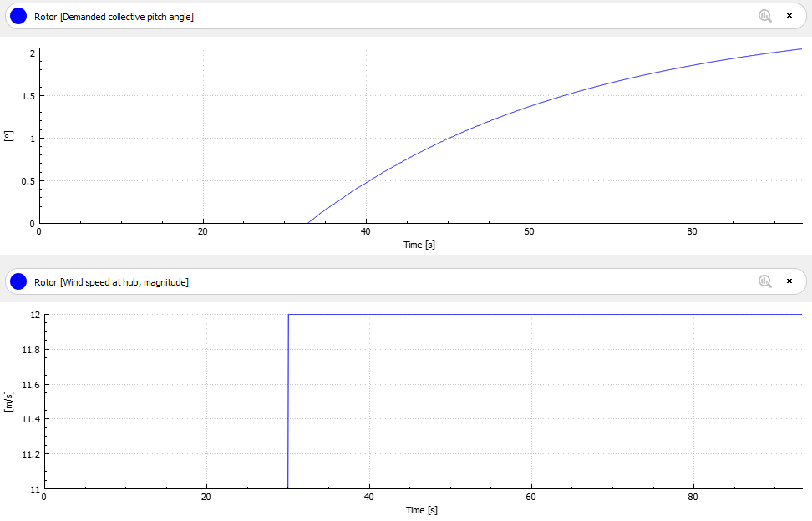Click the 40 tick on the wind plot time axis

point(369,497)
